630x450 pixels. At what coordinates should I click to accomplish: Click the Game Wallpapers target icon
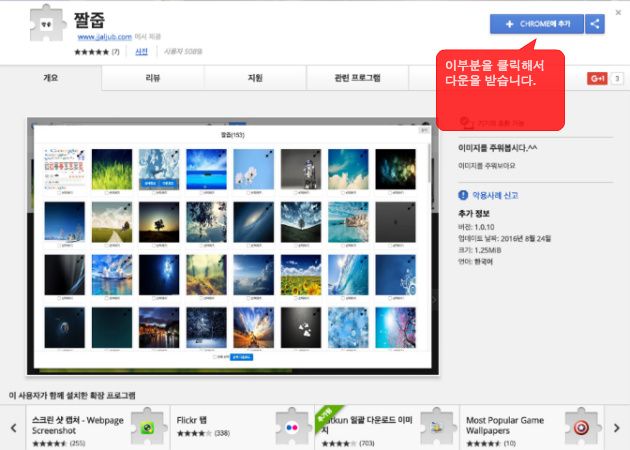tap(581, 427)
